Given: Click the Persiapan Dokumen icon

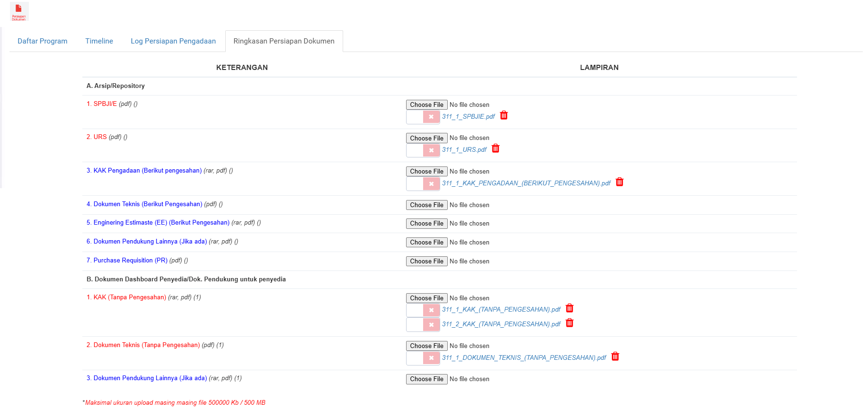Looking at the screenshot, I should coord(19,11).
